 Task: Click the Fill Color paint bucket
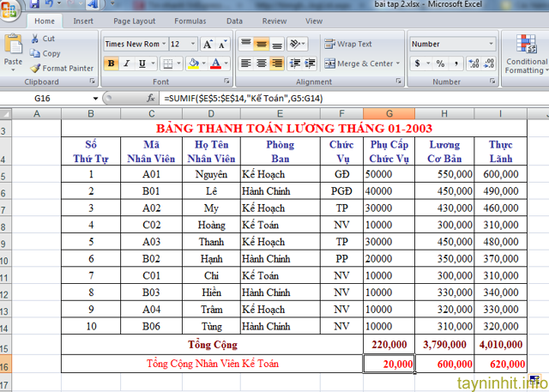click(193, 63)
